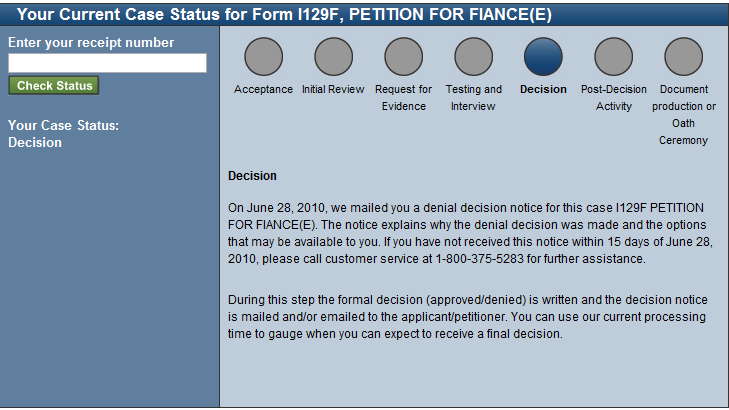The height and width of the screenshot is (410, 729).
Task: Click the Request for Evidence label
Action: click(403, 98)
